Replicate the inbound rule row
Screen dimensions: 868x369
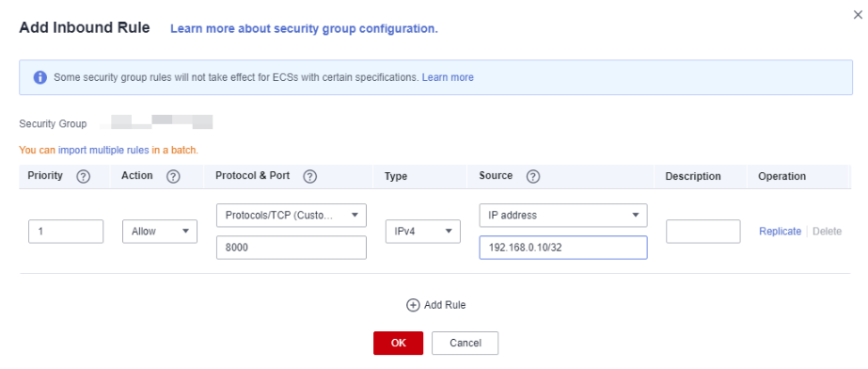pyautogui.click(x=780, y=232)
